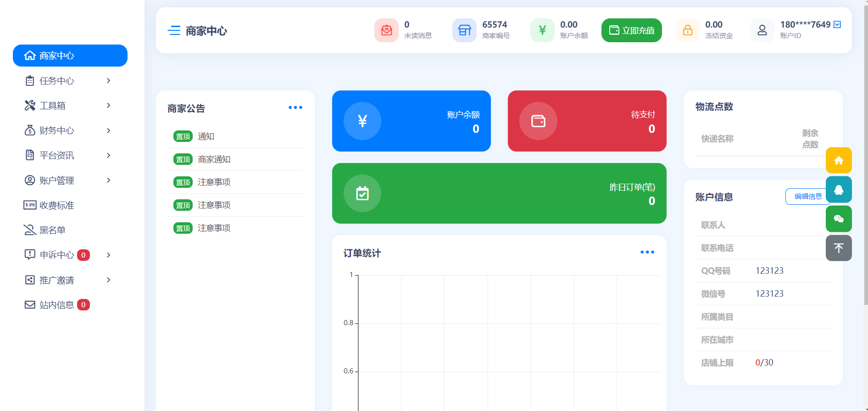
Task: Expand the 财务中心 chevron
Action: click(x=109, y=130)
